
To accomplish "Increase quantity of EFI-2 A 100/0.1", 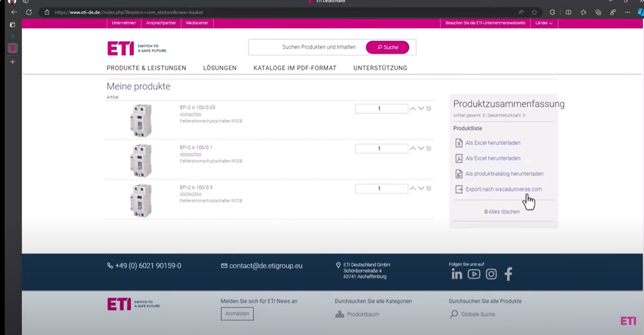I will 413,148.
